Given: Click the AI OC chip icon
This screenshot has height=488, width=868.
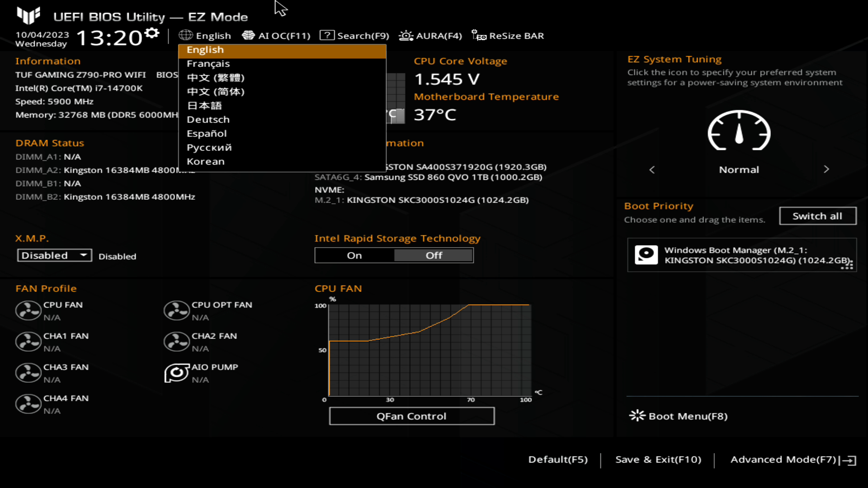Looking at the screenshot, I should pos(248,35).
